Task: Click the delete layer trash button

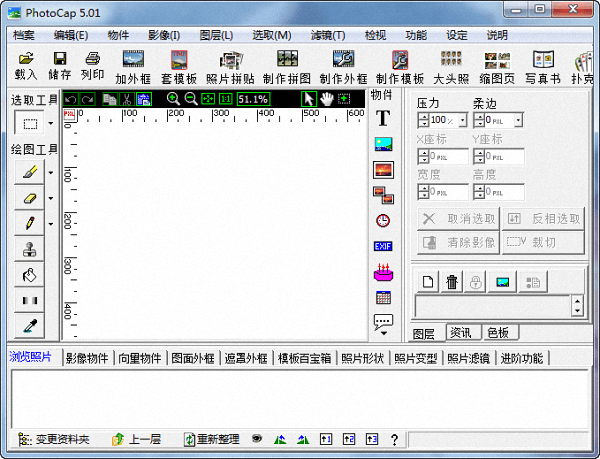Action: [452, 282]
